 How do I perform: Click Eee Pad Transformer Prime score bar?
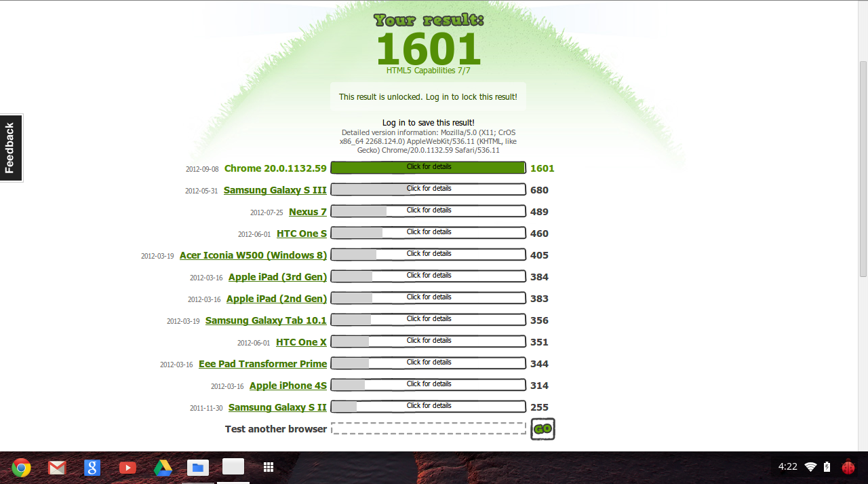[428, 363]
